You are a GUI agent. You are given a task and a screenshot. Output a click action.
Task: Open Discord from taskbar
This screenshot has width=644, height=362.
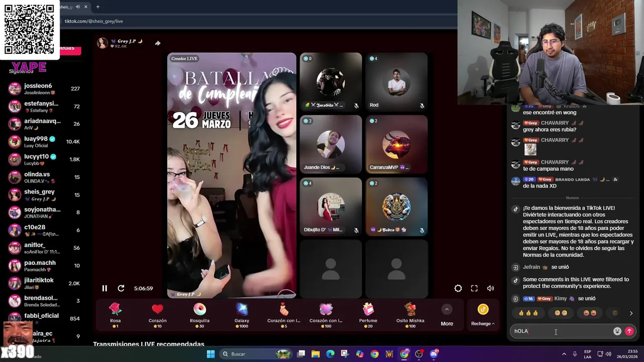coord(434,354)
